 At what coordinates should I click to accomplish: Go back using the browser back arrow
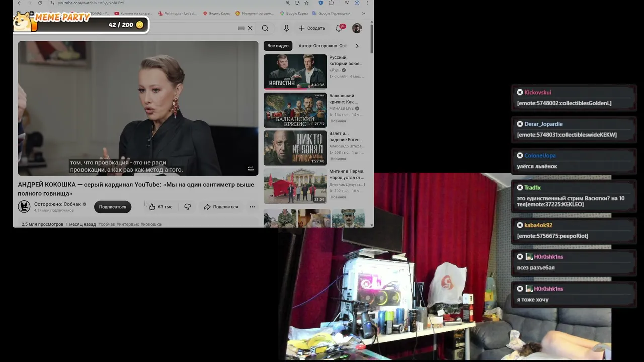[x=19, y=3]
